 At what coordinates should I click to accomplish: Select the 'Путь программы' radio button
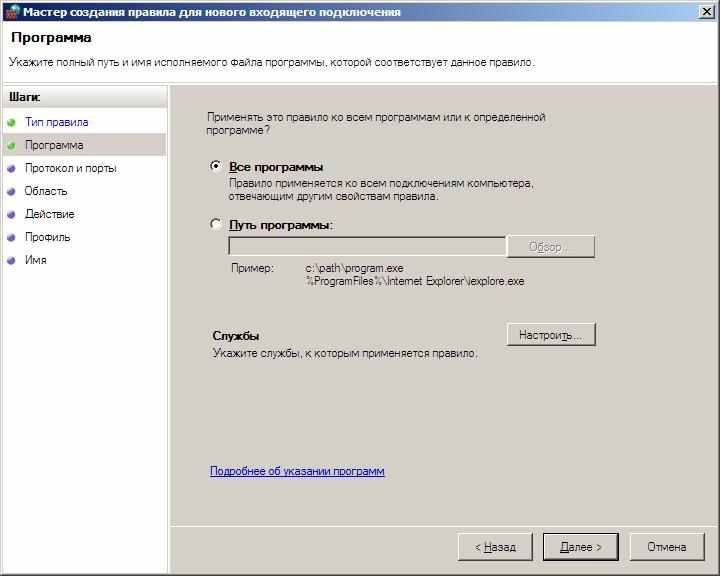pyautogui.click(x=215, y=224)
